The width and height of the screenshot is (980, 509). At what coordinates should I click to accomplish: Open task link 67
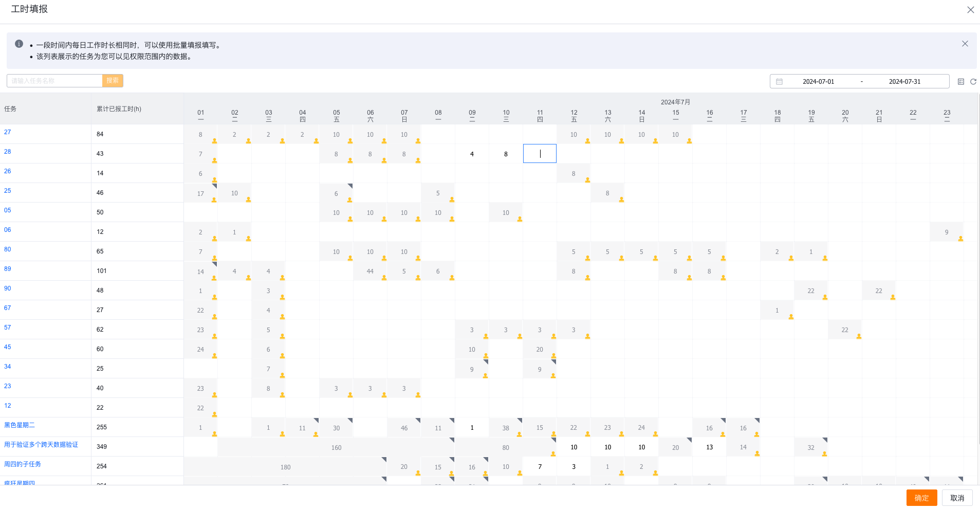click(8, 308)
